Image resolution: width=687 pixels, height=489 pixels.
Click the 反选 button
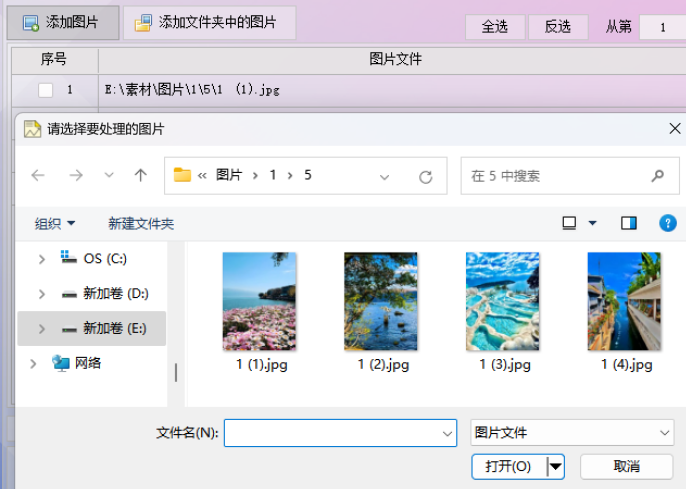pos(558,27)
